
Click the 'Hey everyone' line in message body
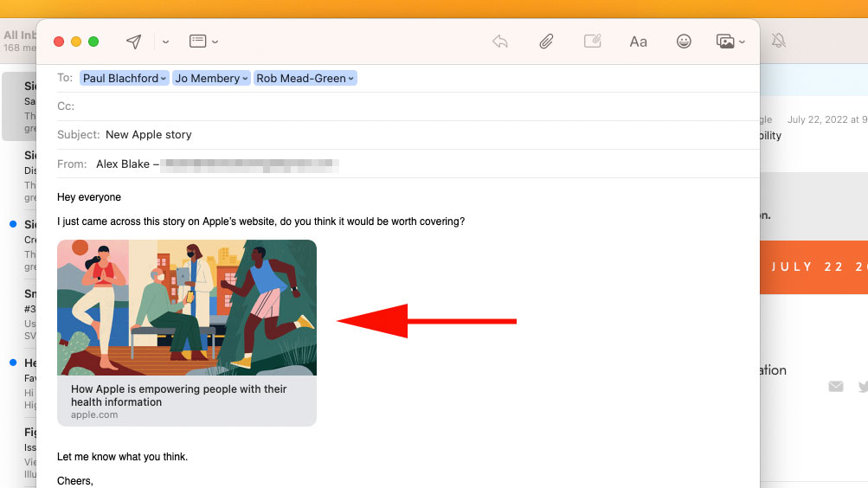click(89, 197)
